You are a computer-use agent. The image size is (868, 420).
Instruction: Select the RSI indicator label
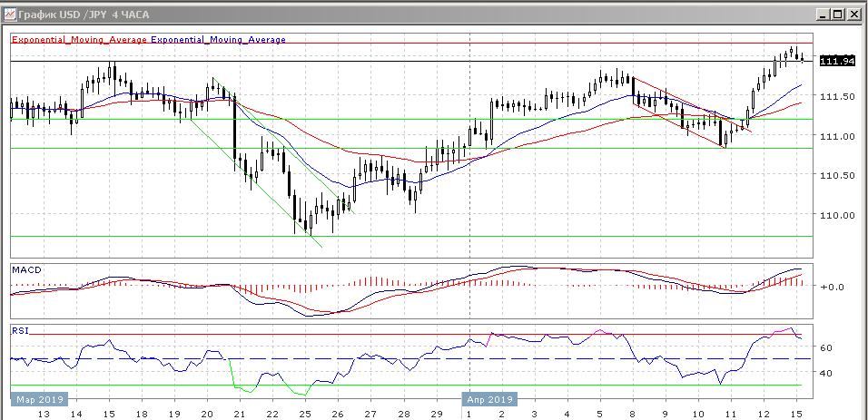coord(20,331)
